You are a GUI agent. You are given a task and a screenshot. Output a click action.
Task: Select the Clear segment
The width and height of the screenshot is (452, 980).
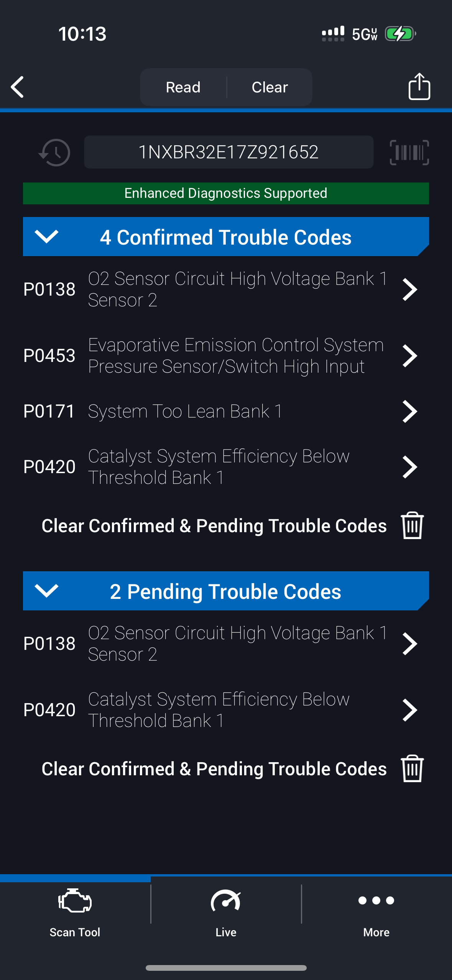270,87
